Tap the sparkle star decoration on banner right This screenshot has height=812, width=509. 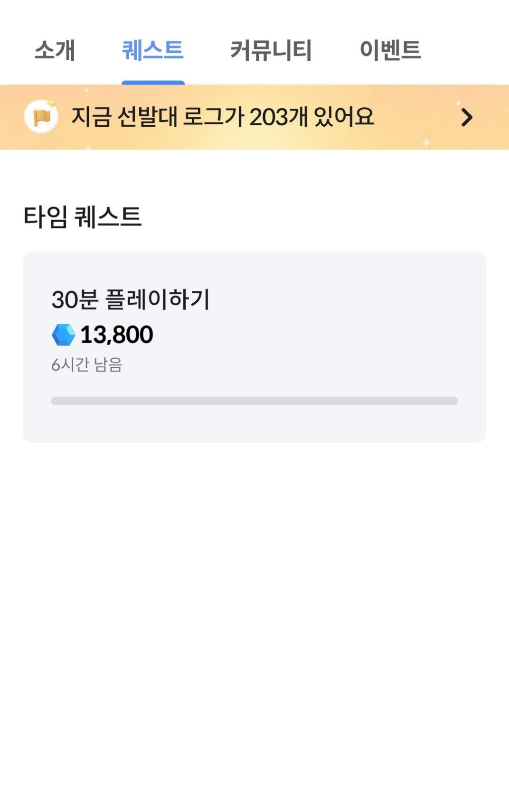pyautogui.click(x=426, y=142)
